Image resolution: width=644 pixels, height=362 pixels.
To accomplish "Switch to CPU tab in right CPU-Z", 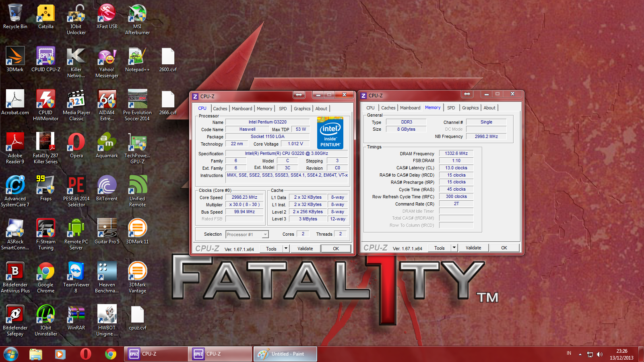I will click(370, 108).
